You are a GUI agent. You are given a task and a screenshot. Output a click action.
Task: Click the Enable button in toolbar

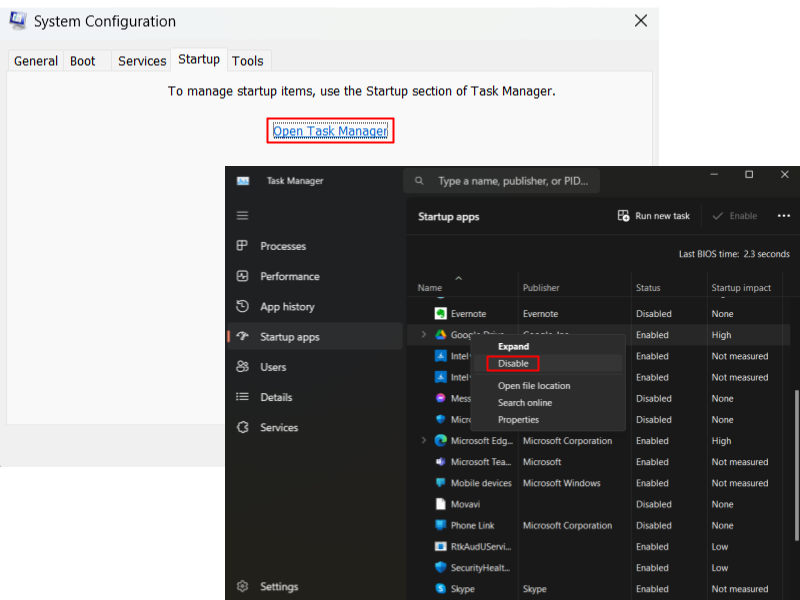pos(735,216)
